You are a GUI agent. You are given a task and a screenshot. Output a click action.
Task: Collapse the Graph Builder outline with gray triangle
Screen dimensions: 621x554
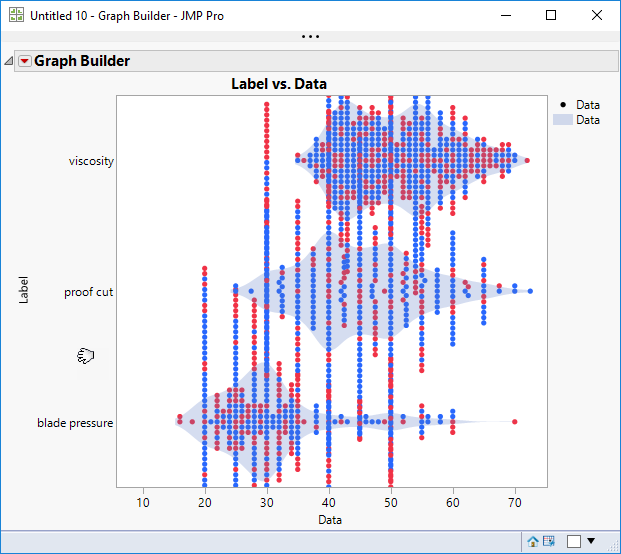[9, 61]
